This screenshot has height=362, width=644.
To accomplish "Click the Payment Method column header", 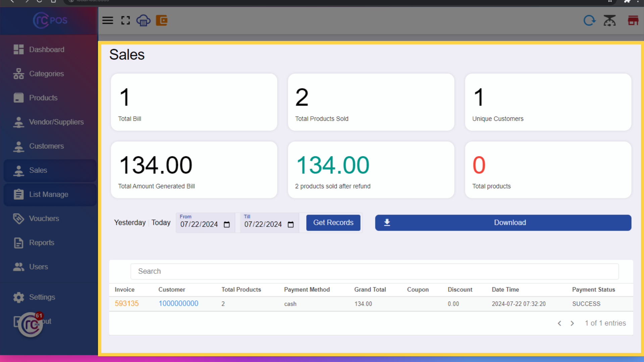I will point(307,290).
